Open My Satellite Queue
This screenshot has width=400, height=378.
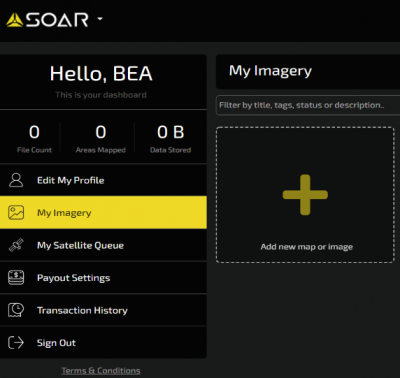click(103, 245)
